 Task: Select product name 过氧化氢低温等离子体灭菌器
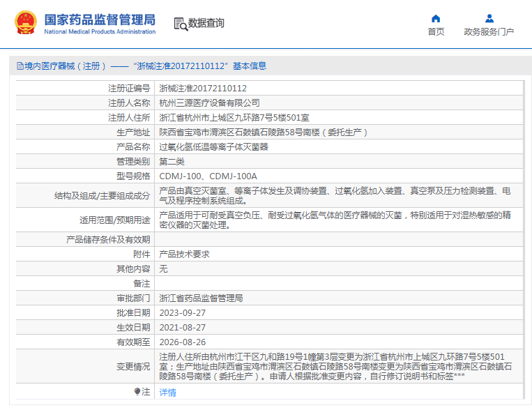[x=214, y=146]
